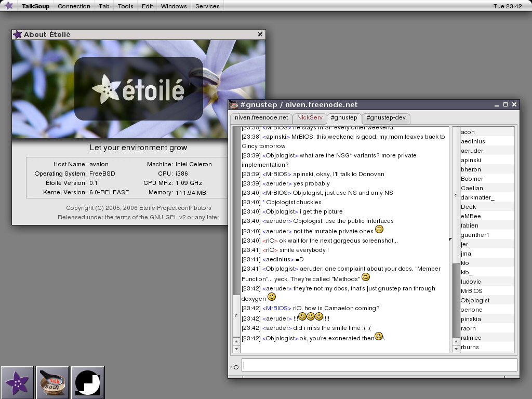Select user Objologist in the nick list
Screen dimensions: 532x399
point(475,300)
